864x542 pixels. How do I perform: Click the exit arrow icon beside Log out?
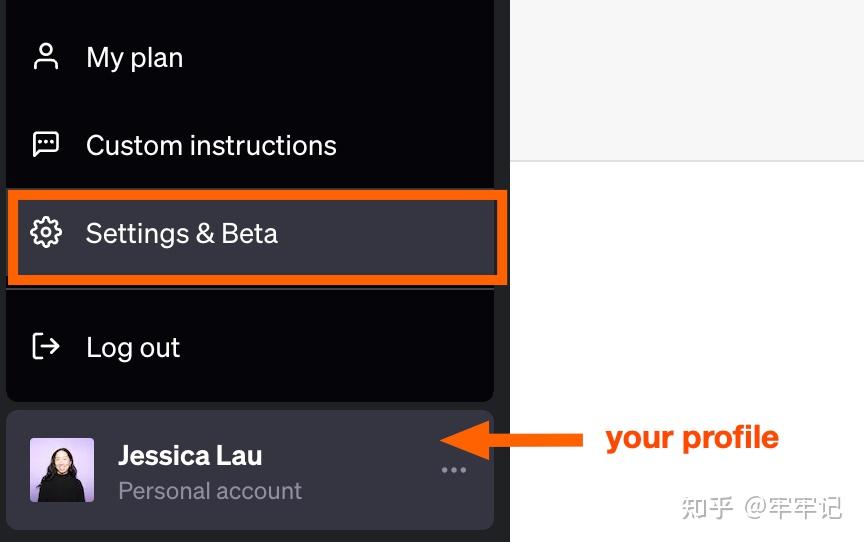(46, 346)
